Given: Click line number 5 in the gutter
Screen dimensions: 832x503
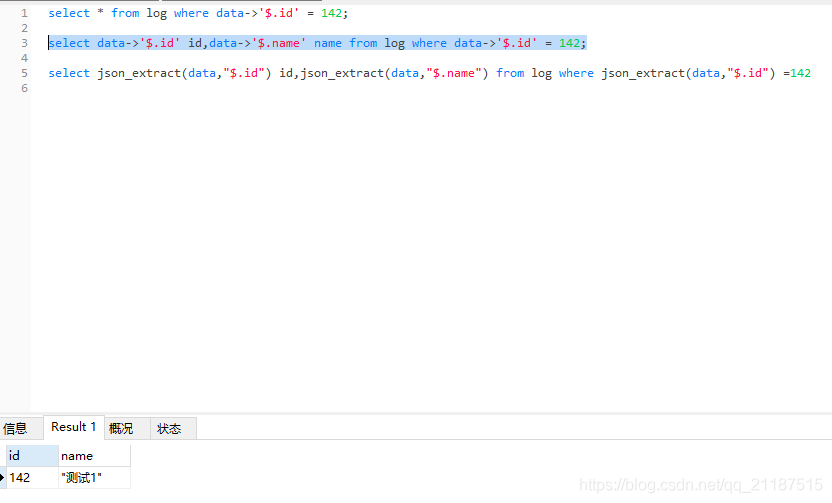Looking at the screenshot, I should (x=24, y=73).
